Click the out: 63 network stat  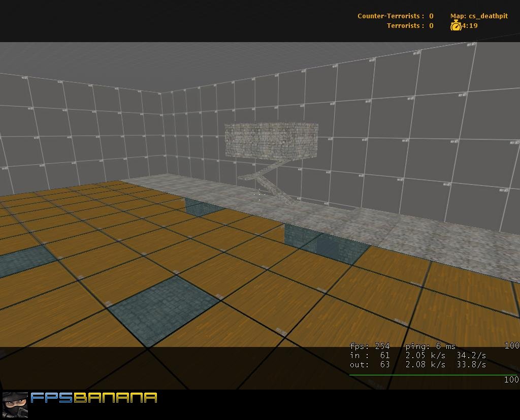click(370, 365)
